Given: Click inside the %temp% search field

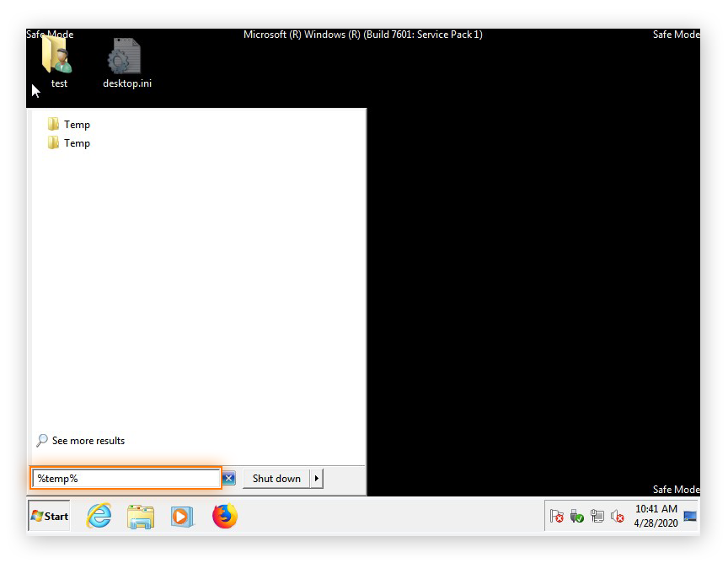Looking at the screenshot, I should 126,478.
